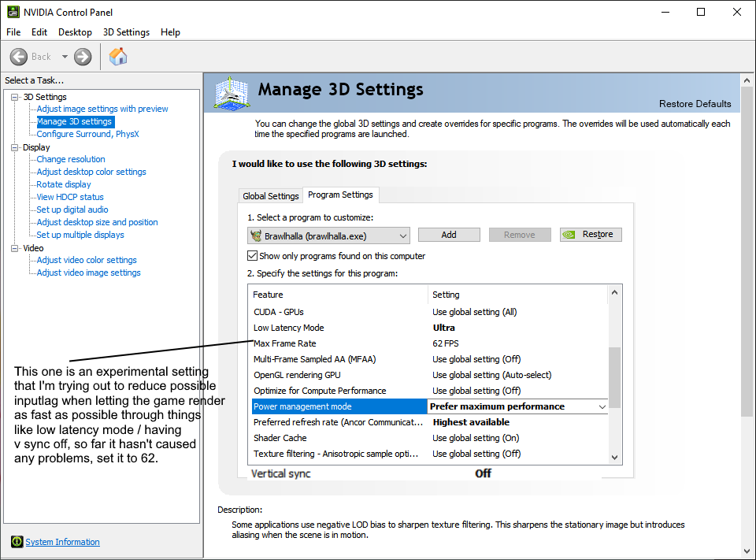Open the 3D Settings menu
This screenshot has height=560, width=756.
coord(126,32)
